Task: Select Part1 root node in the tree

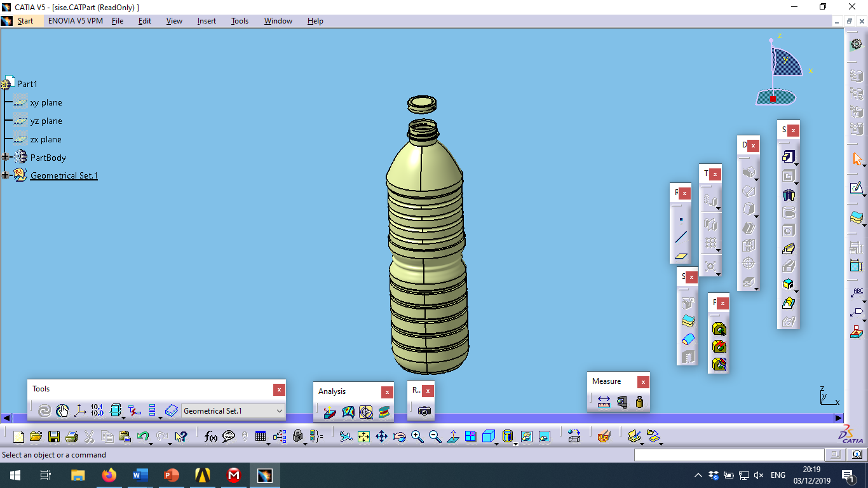Action: tap(27, 84)
